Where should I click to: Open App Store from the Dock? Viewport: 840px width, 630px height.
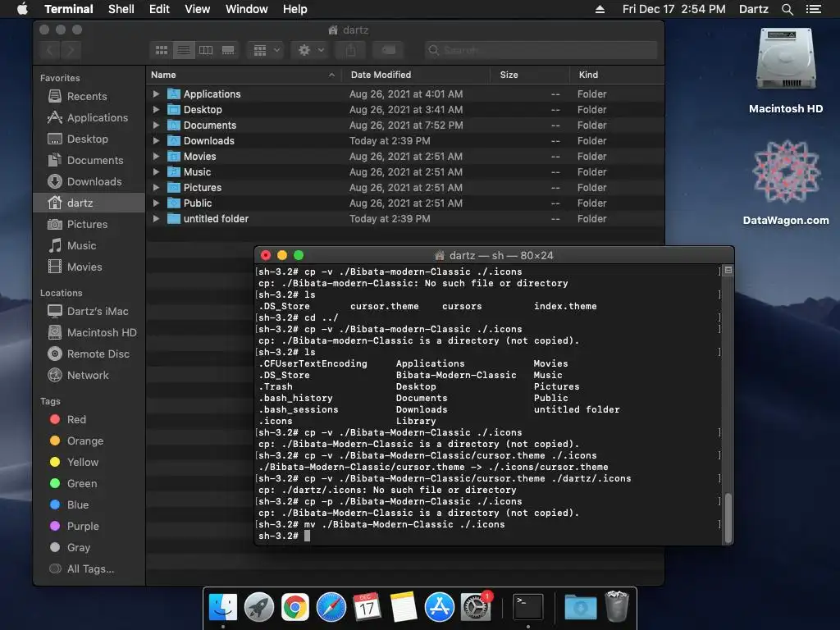click(x=440, y=608)
